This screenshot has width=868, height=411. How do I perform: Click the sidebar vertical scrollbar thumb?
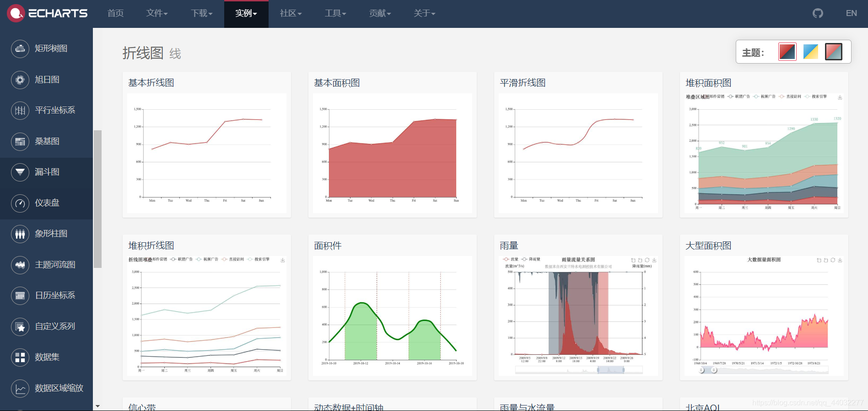[97, 199]
